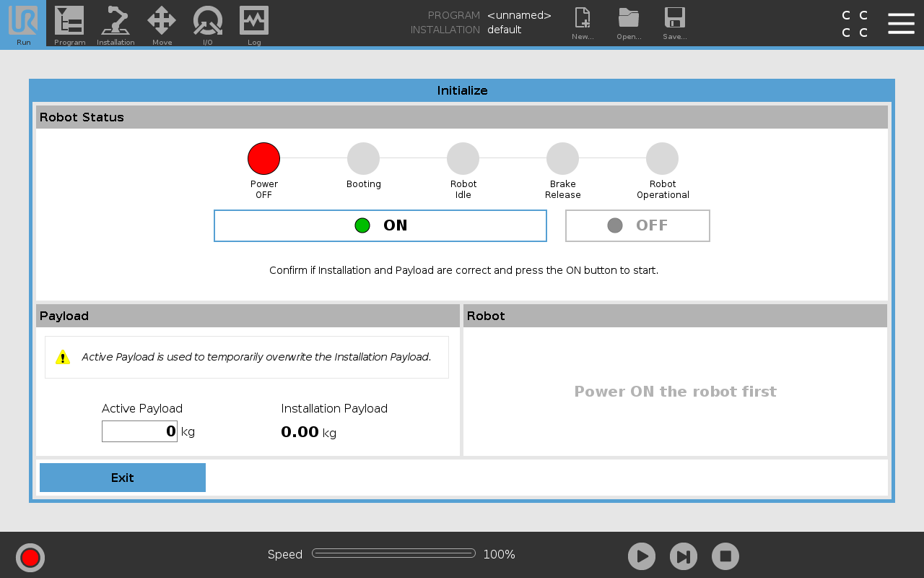This screenshot has width=924, height=578.
Task: Adjust the Speed slider
Action: click(x=393, y=553)
